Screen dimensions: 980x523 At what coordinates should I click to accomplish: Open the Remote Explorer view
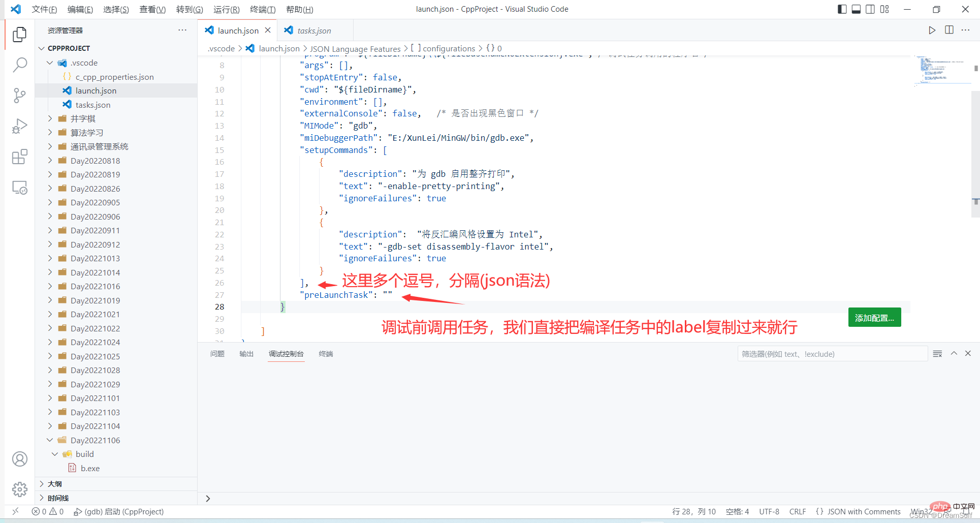(20, 187)
